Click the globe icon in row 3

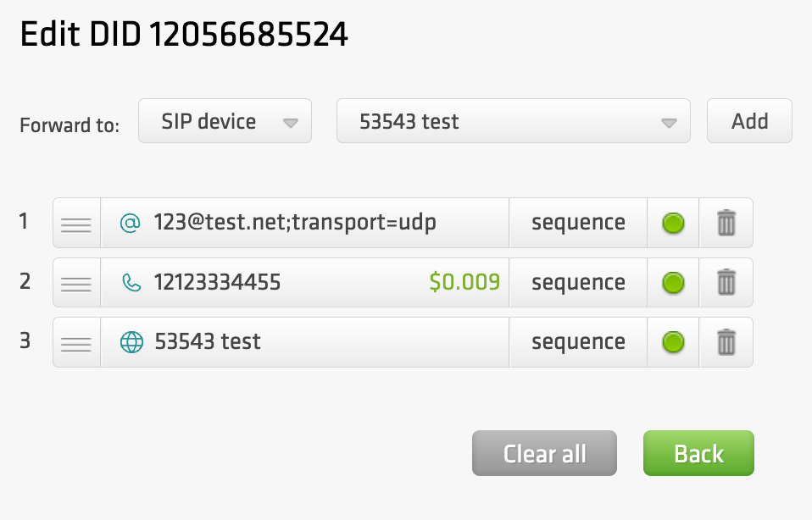[x=131, y=342]
